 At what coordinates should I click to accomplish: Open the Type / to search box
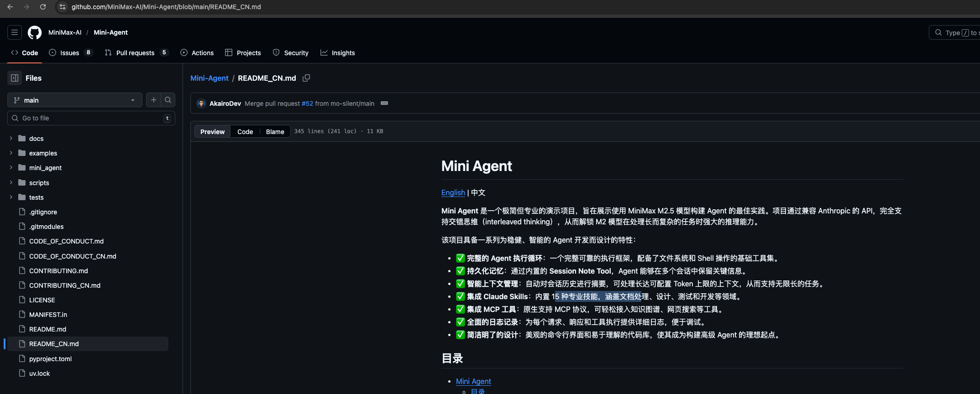pyautogui.click(x=954, y=32)
